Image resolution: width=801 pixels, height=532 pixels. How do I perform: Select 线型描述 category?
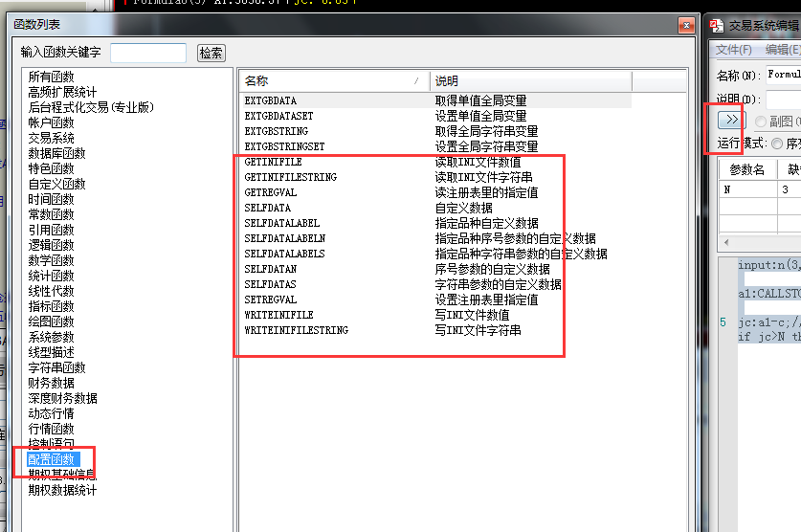click(51, 352)
